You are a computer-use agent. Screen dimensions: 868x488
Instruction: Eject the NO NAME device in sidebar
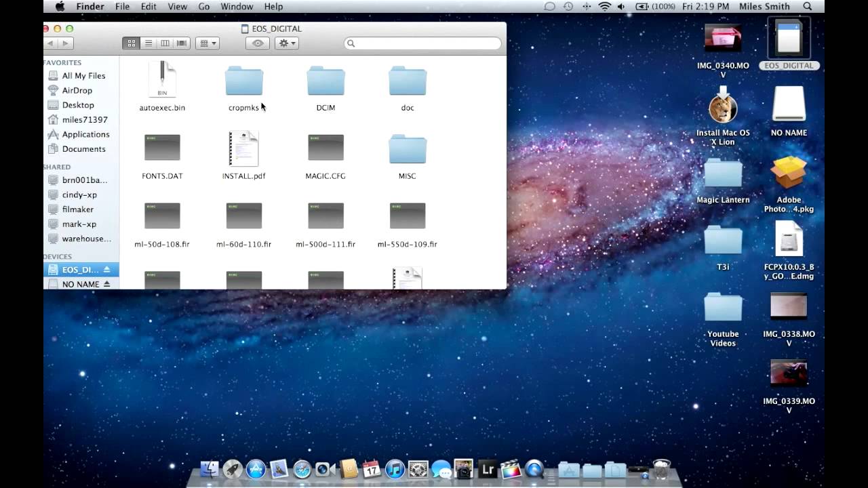point(106,284)
